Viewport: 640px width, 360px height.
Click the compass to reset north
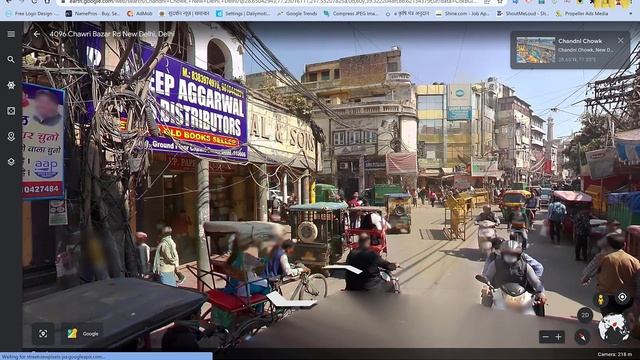click(x=582, y=337)
